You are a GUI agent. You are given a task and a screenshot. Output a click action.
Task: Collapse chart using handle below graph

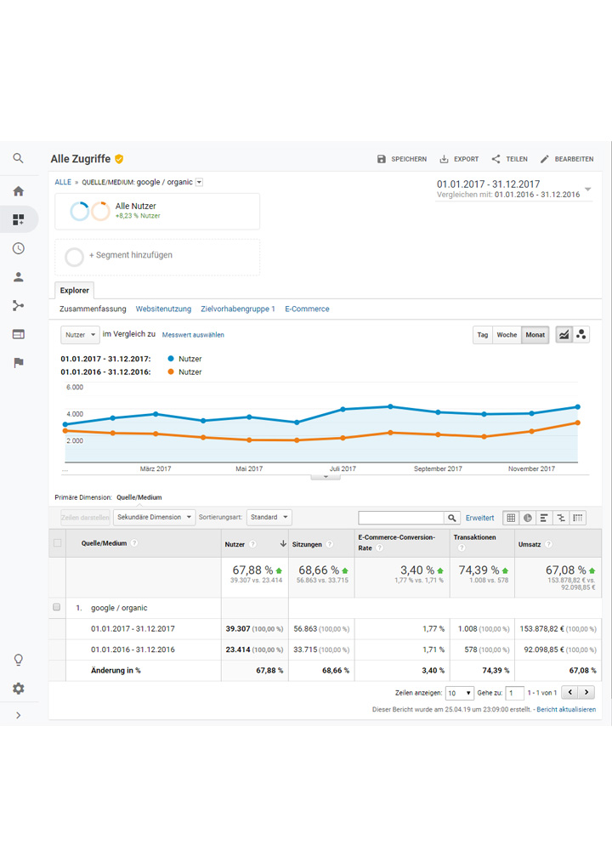point(326,477)
